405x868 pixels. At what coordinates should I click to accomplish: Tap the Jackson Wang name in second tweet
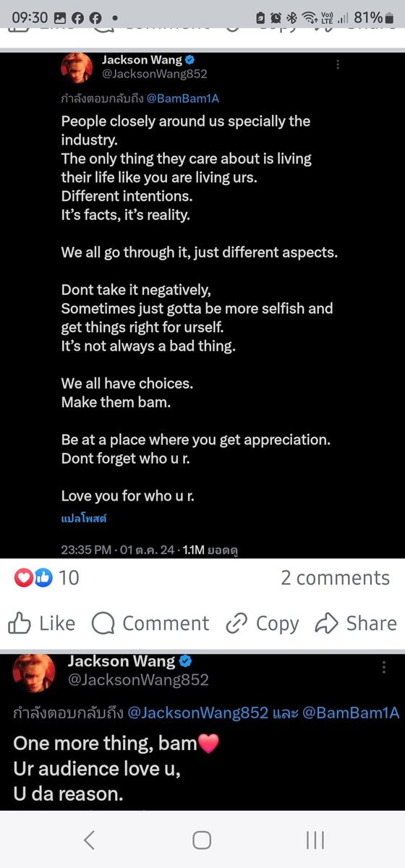tap(121, 661)
